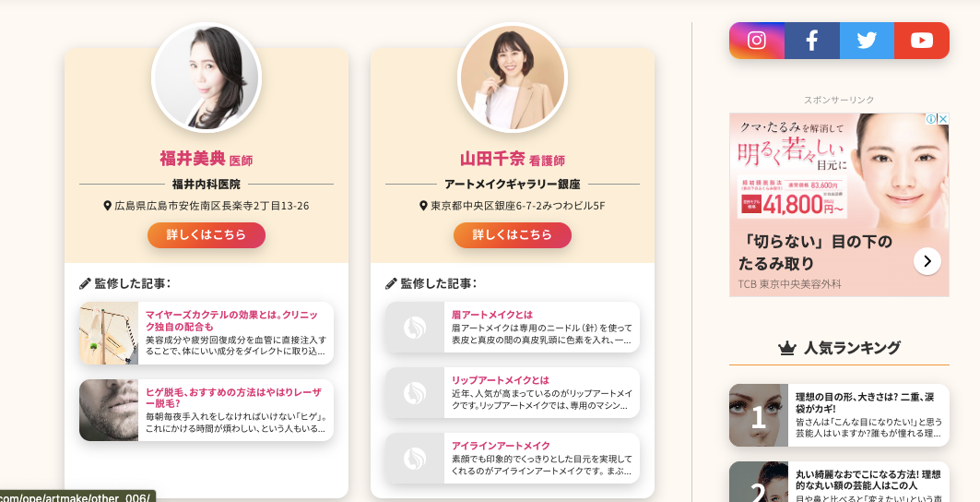This screenshot has height=502, width=980.
Task: Open the ヒゲ脱毛 article link
Action: (x=207, y=410)
